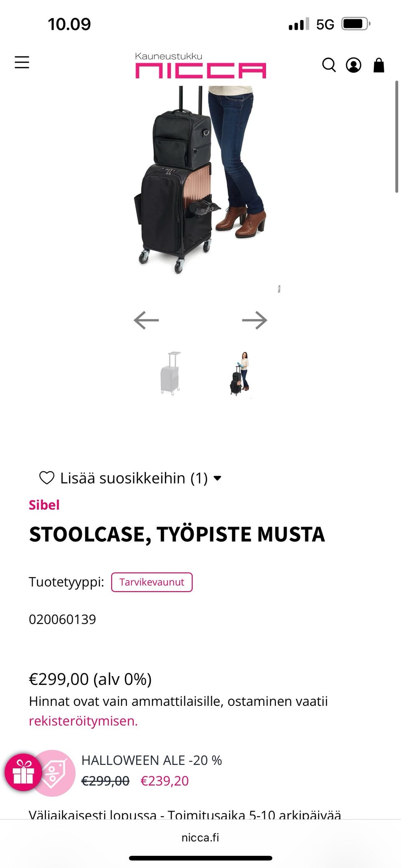Open the account login icon

tap(353, 65)
